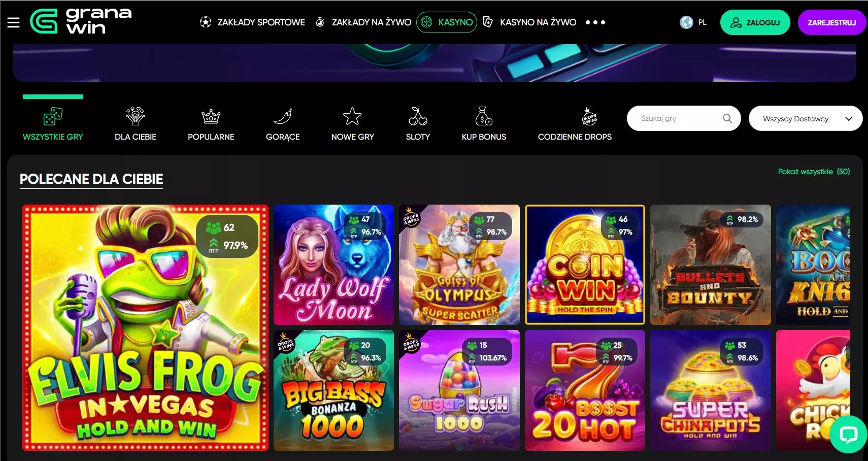868x461 pixels.
Task: Open Elvis Frog in Vegas game thumbnail
Action: (x=146, y=327)
